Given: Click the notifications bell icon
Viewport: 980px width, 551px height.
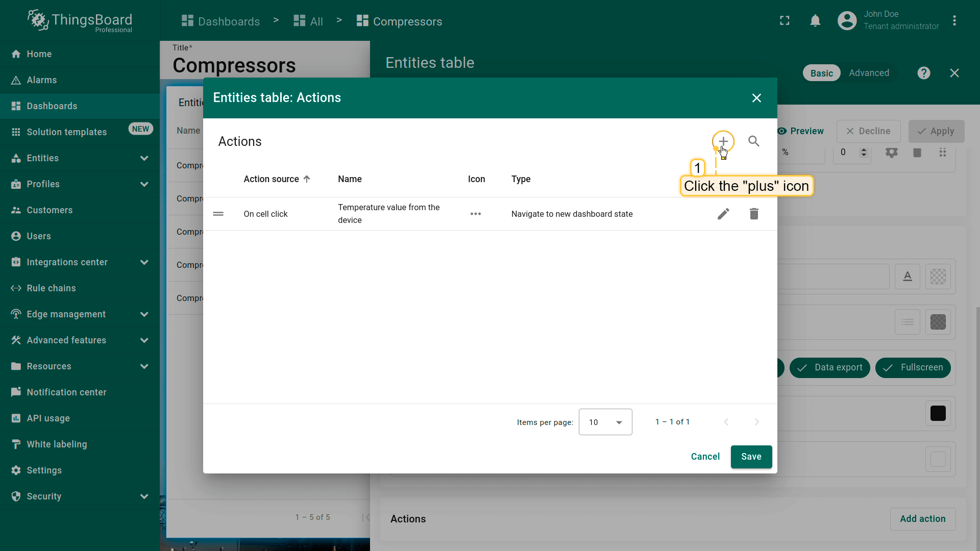Looking at the screenshot, I should pos(815,21).
